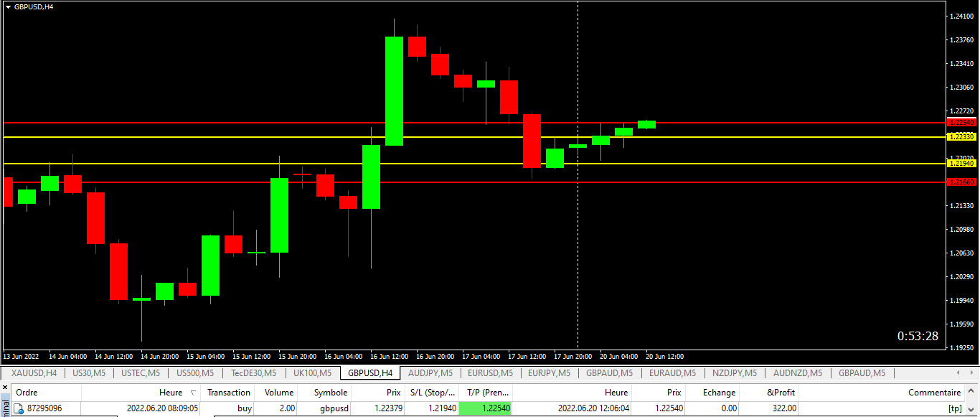
Task: Switch to the US30,M5 chart tab
Action: click(x=89, y=373)
